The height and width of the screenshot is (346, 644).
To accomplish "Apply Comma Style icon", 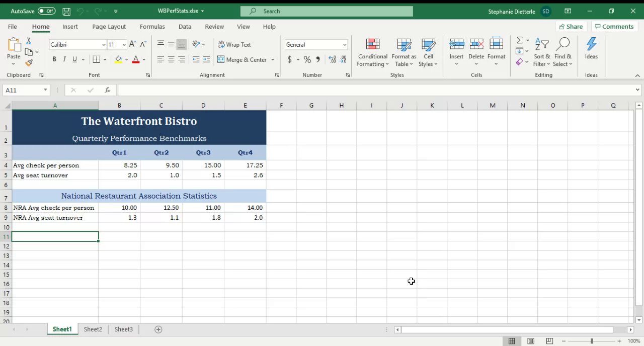I will [x=317, y=59].
